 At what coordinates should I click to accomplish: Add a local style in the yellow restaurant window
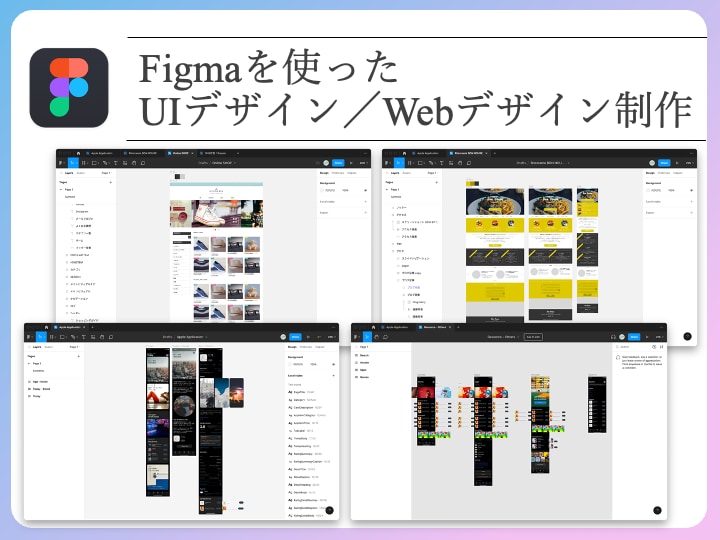[x=692, y=202]
